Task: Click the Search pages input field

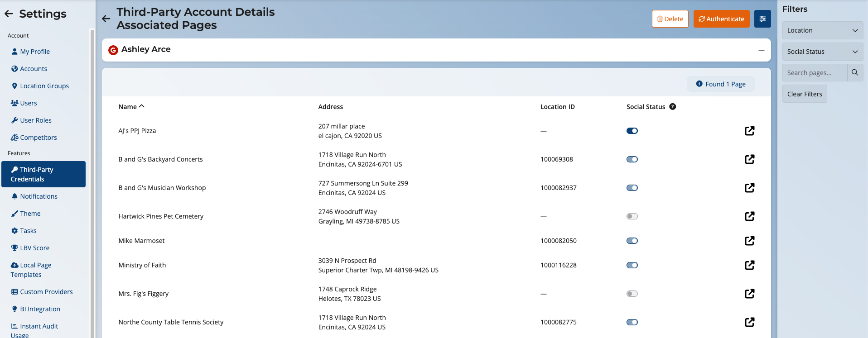Action: tap(814, 73)
